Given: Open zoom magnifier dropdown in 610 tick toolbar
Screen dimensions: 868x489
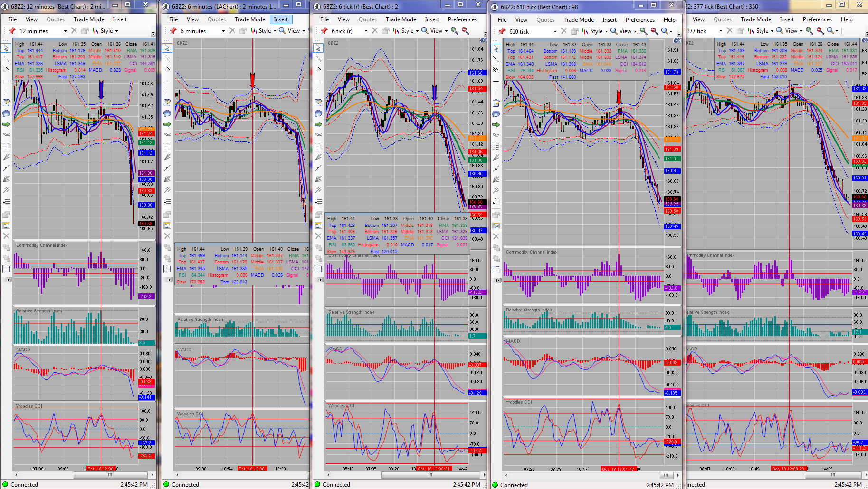Looking at the screenshot, I should (667, 31).
